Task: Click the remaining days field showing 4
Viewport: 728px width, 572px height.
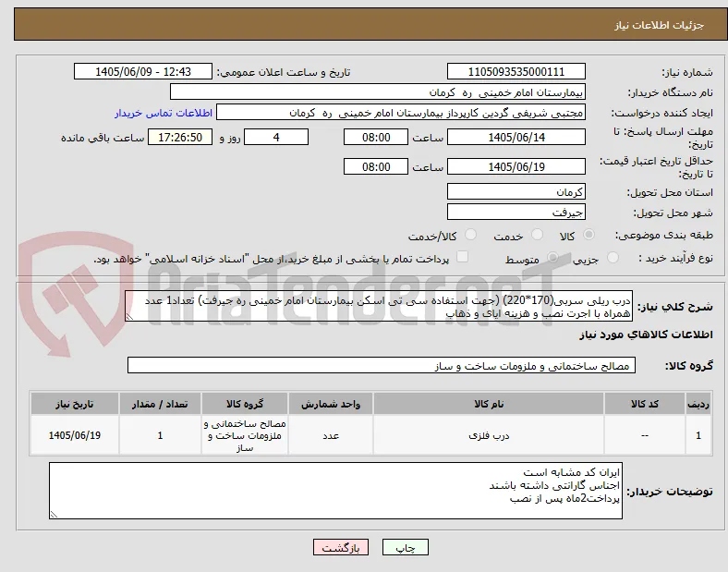Action: point(276,138)
